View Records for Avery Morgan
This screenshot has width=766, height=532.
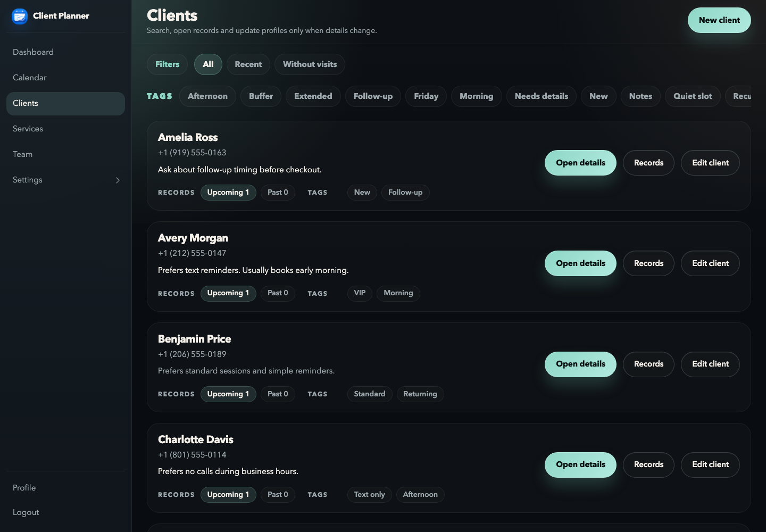[648, 263]
